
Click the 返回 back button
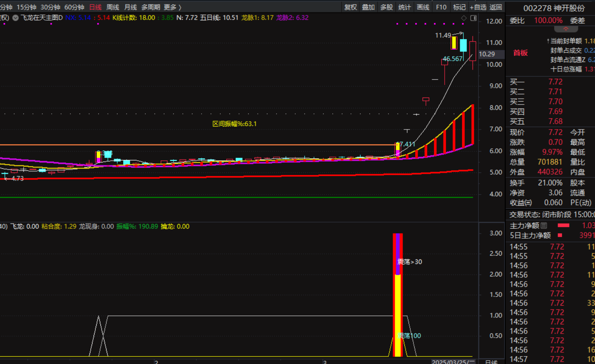[x=496, y=7]
